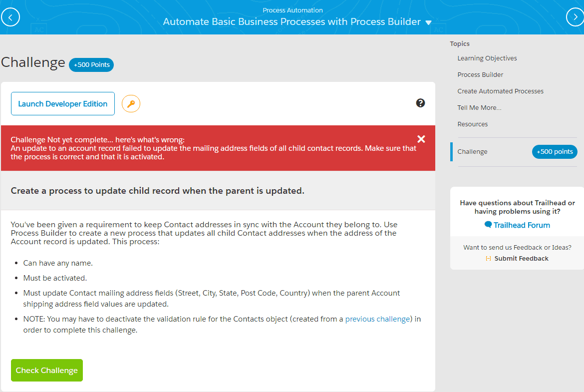Click Submit Feedback
The image size is (584, 392).
click(x=521, y=258)
